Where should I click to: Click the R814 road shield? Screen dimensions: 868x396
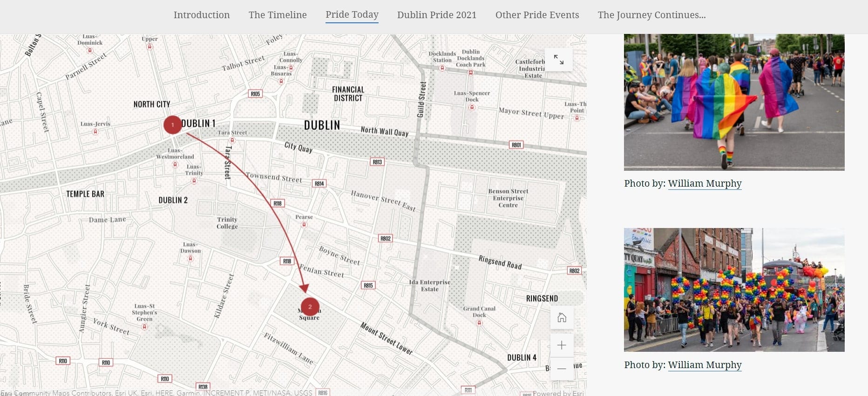pos(319,183)
